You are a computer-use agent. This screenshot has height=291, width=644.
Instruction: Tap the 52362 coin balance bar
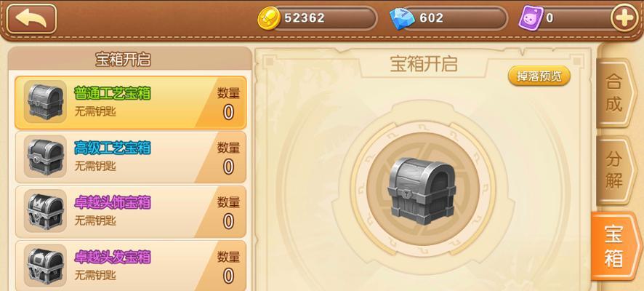click(323, 18)
